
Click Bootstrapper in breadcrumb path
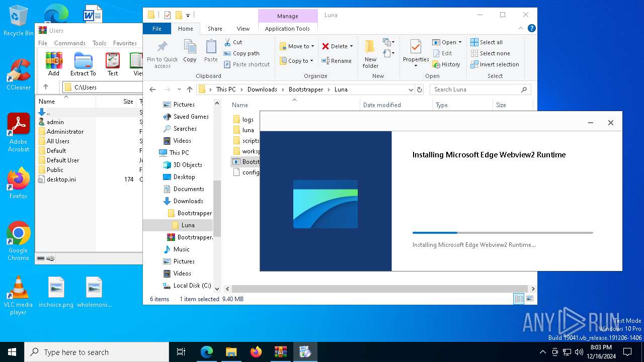[306, 89]
